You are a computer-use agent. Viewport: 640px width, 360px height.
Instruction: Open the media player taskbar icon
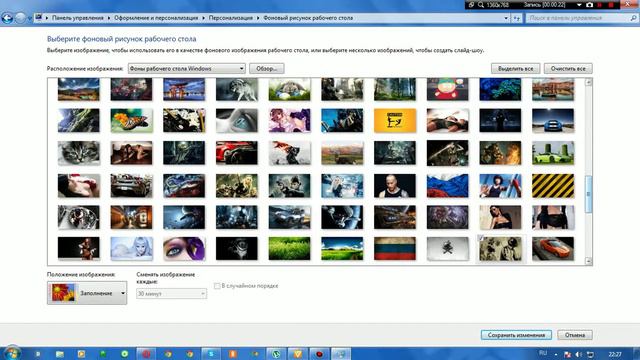click(x=81, y=354)
